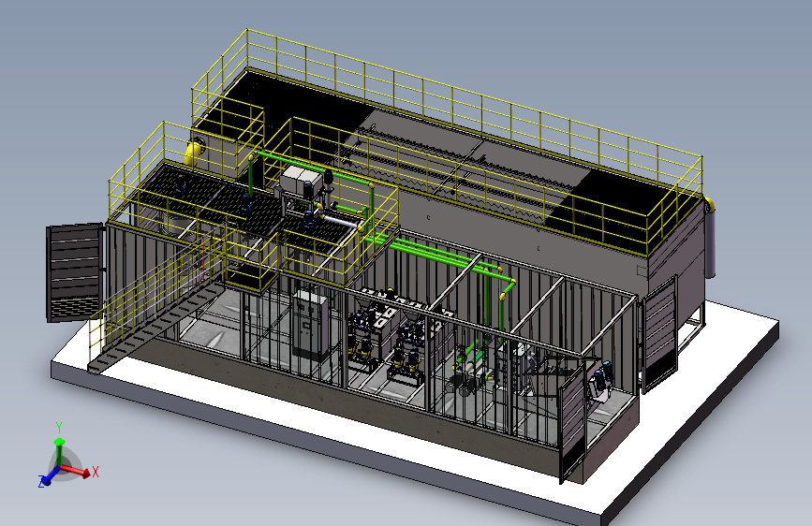Select the grey equipment box on the upper platform

(x=300, y=182)
